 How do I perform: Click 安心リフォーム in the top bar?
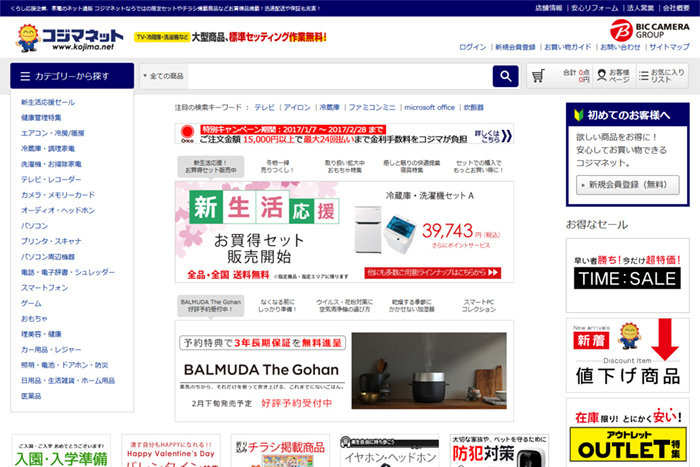click(595, 8)
